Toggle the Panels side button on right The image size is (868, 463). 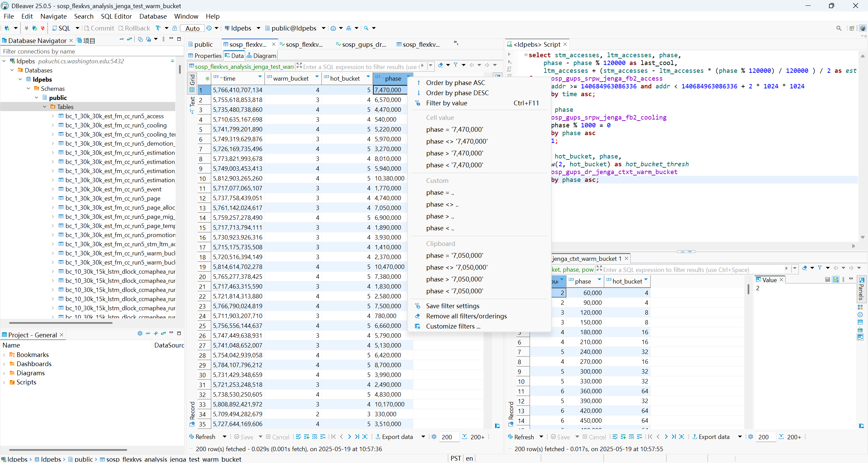(x=861, y=289)
